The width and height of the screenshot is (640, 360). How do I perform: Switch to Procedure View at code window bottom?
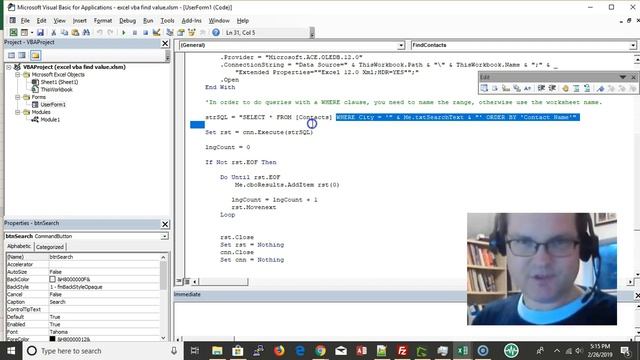179,281
